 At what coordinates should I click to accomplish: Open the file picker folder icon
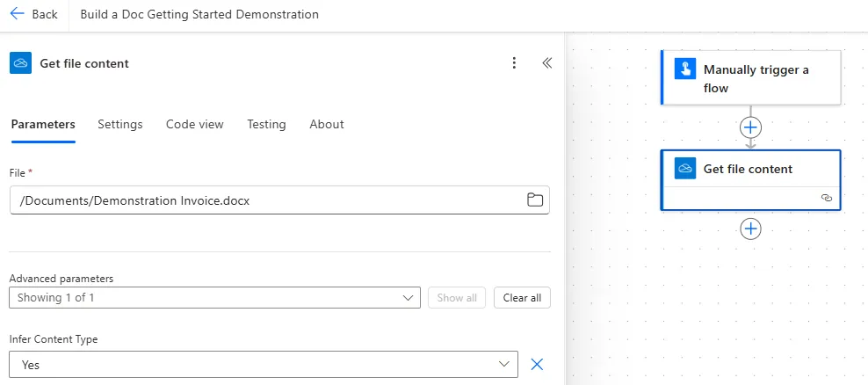click(x=535, y=200)
